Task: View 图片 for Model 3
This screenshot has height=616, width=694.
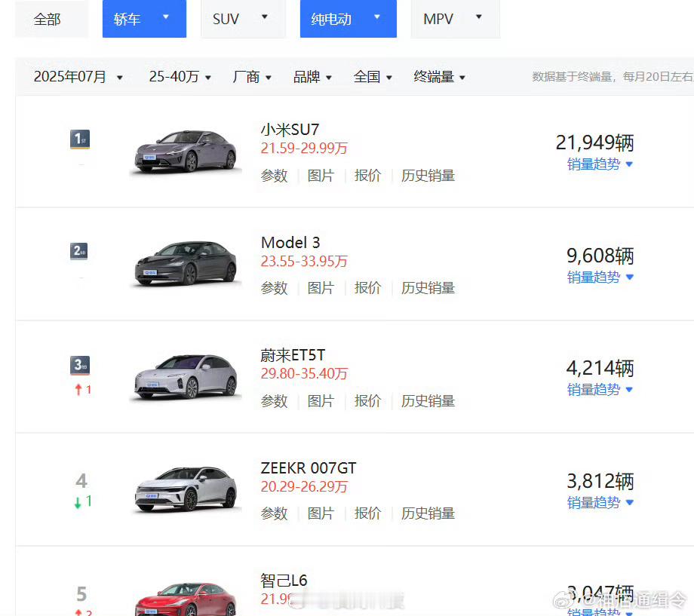Action: point(321,288)
